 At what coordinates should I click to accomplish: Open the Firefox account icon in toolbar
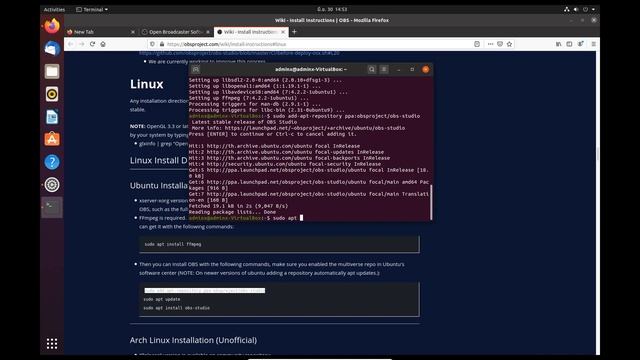tap(580, 44)
